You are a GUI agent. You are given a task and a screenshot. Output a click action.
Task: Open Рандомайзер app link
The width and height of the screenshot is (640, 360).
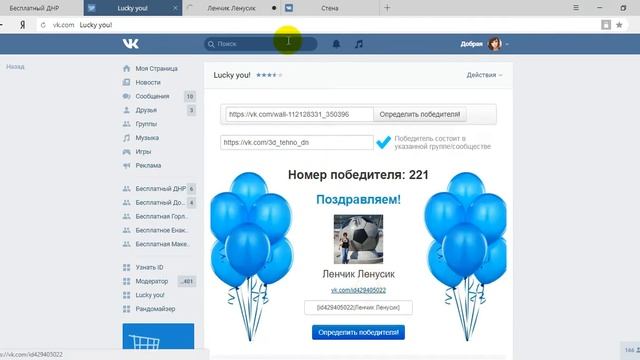tap(156, 309)
